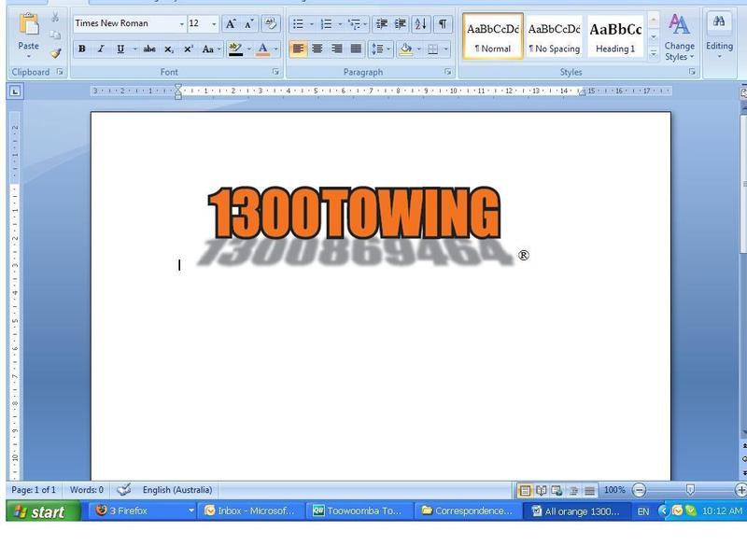Switch to Outline view

point(573,490)
